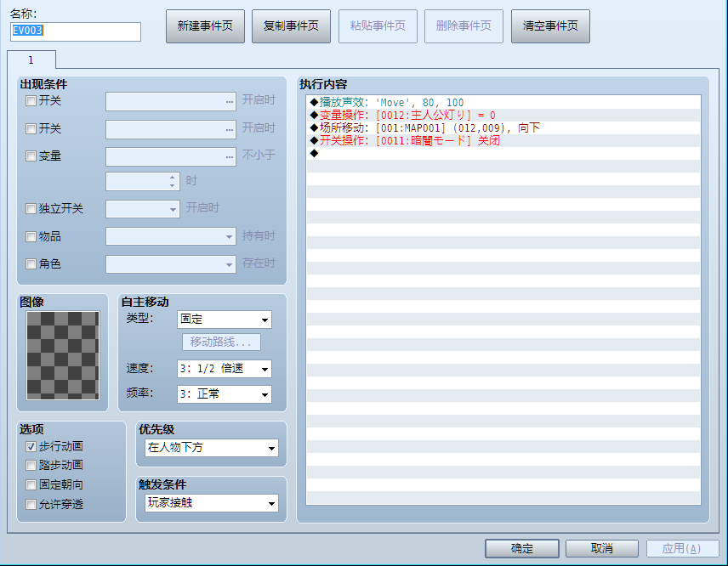Open the 物品 dropdown
Viewport: 728px width, 566px height.
171,236
